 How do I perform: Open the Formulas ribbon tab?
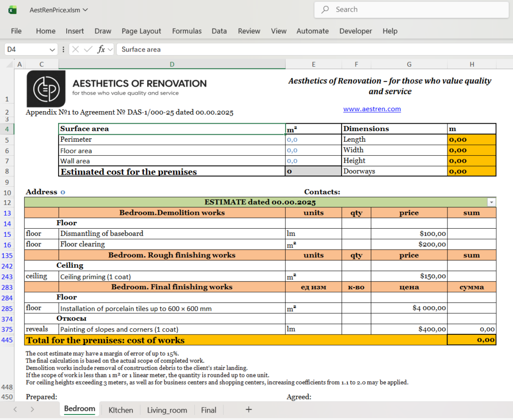tap(187, 31)
